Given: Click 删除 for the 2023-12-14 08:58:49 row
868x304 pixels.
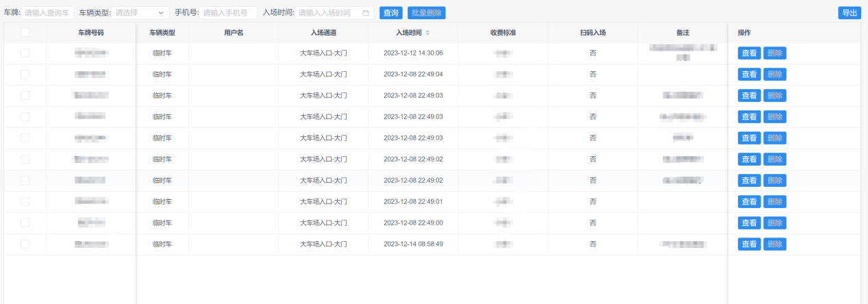Looking at the screenshot, I should (x=775, y=244).
